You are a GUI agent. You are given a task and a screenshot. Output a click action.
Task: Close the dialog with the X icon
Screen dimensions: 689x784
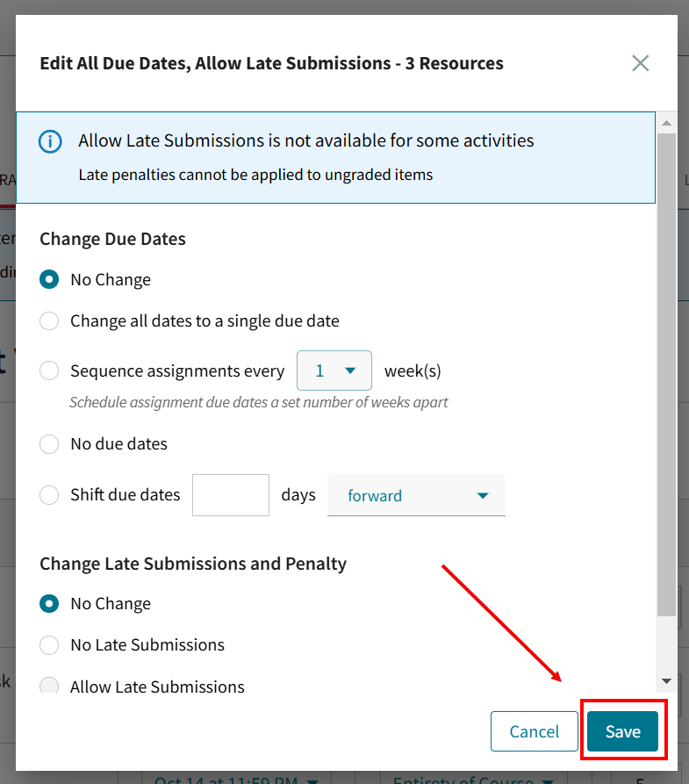coord(640,62)
